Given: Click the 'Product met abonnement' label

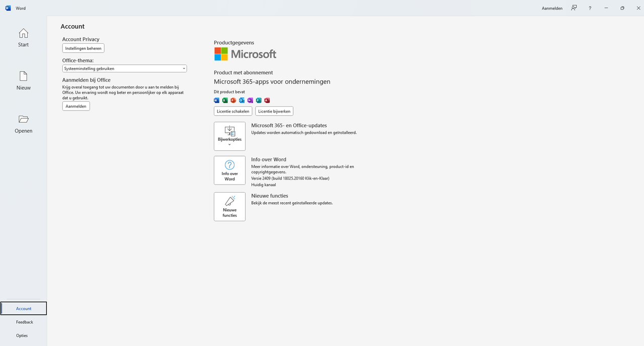Looking at the screenshot, I should click(244, 72).
